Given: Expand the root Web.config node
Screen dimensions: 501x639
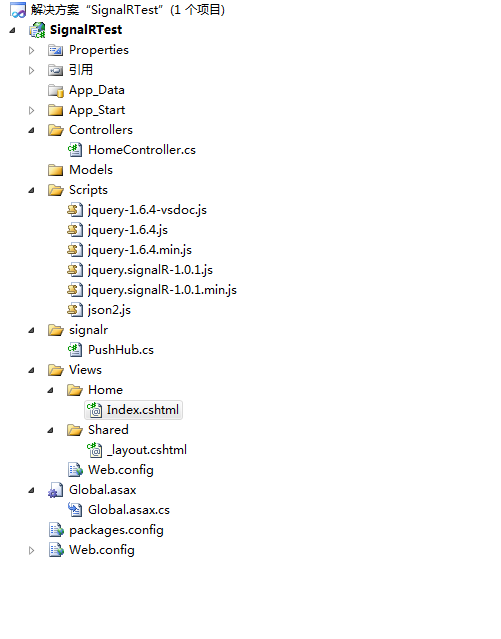Looking at the screenshot, I should (x=31, y=550).
